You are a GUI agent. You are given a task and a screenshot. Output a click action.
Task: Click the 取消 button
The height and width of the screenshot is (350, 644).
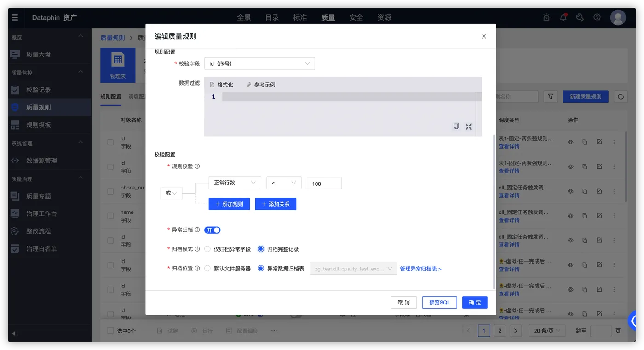pyautogui.click(x=404, y=302)
